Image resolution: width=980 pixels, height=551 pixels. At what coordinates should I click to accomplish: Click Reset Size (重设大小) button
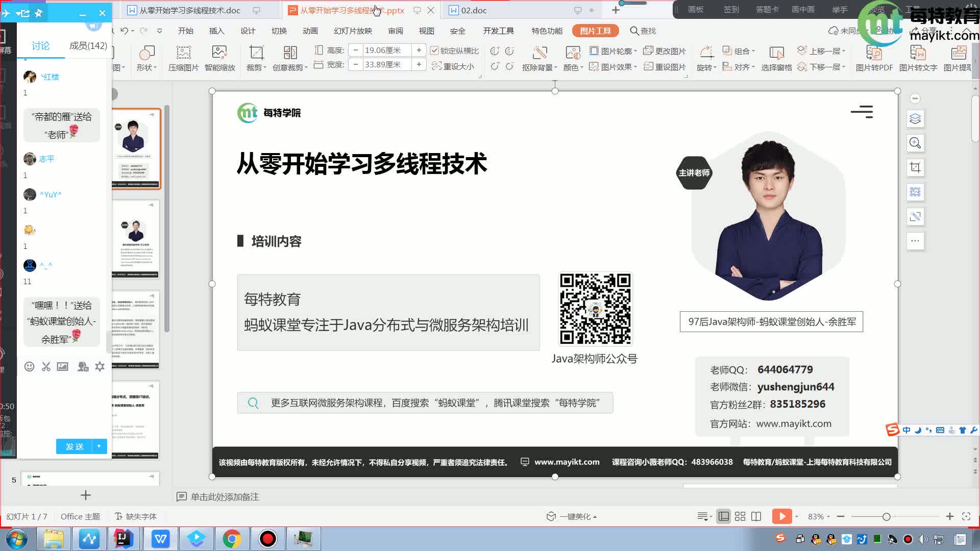(453, 66)
